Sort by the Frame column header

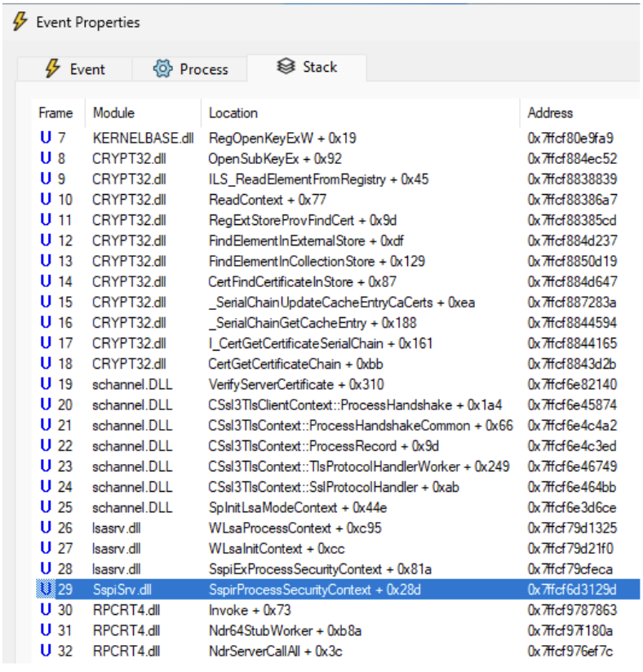coord(55,113)
